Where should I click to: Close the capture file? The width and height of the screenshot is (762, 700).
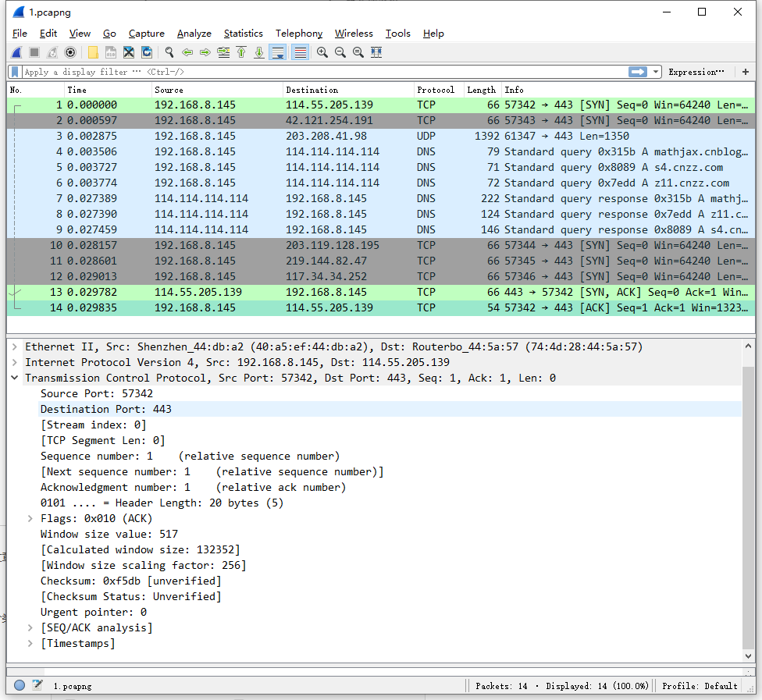click(129, 52)
